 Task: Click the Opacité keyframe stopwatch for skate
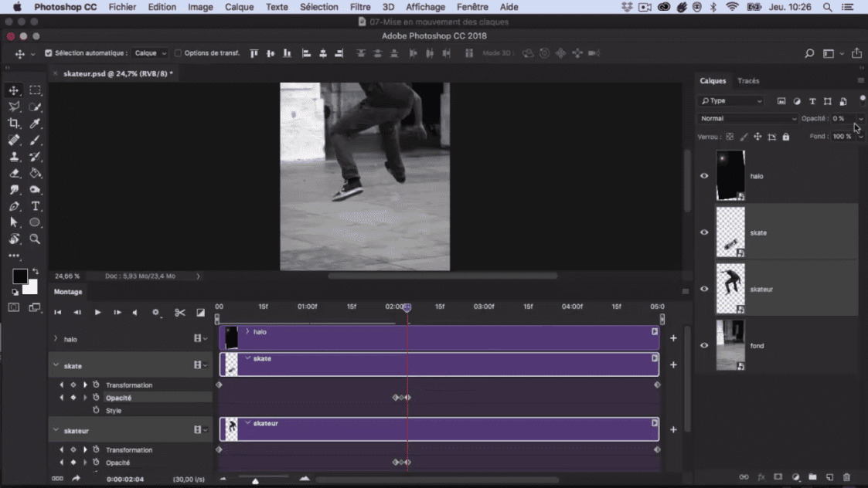click(x=97, y=397)
